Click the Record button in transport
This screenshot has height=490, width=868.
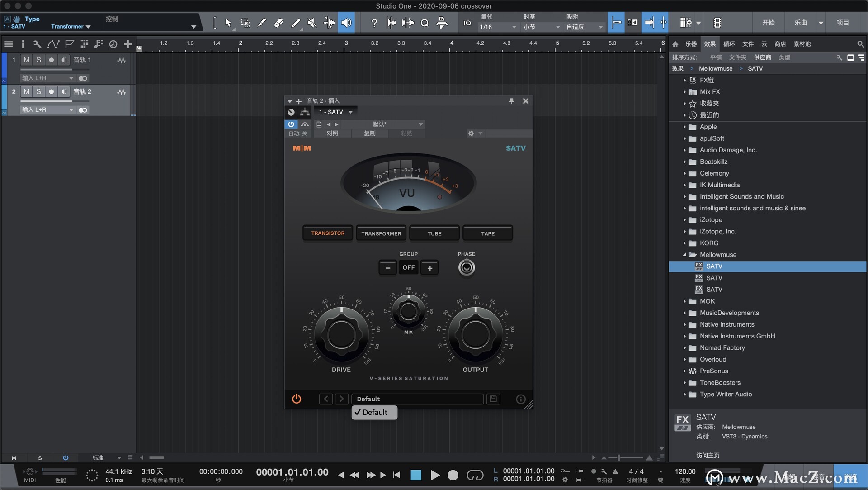pyautogui.click(x=453, y=475)
